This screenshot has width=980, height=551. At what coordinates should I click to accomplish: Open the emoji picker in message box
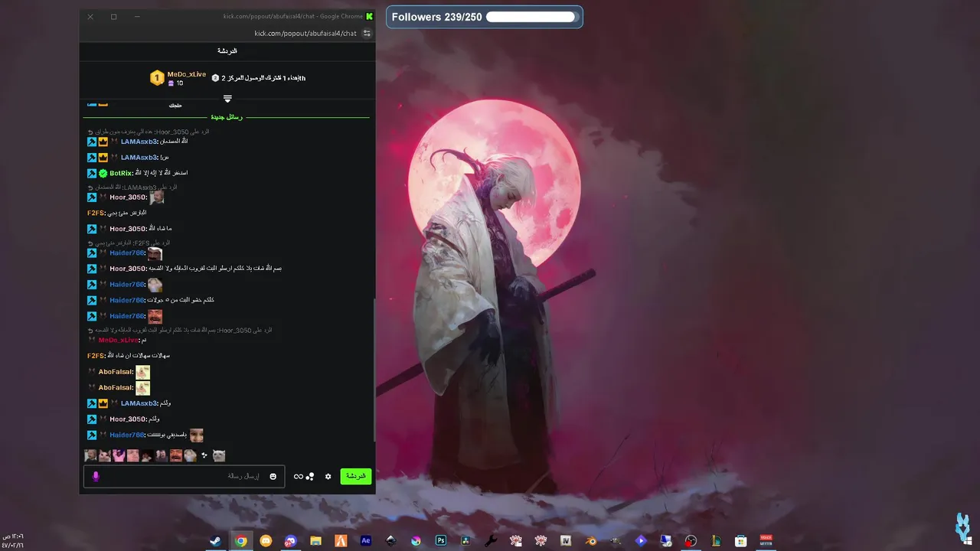[273, 476]
